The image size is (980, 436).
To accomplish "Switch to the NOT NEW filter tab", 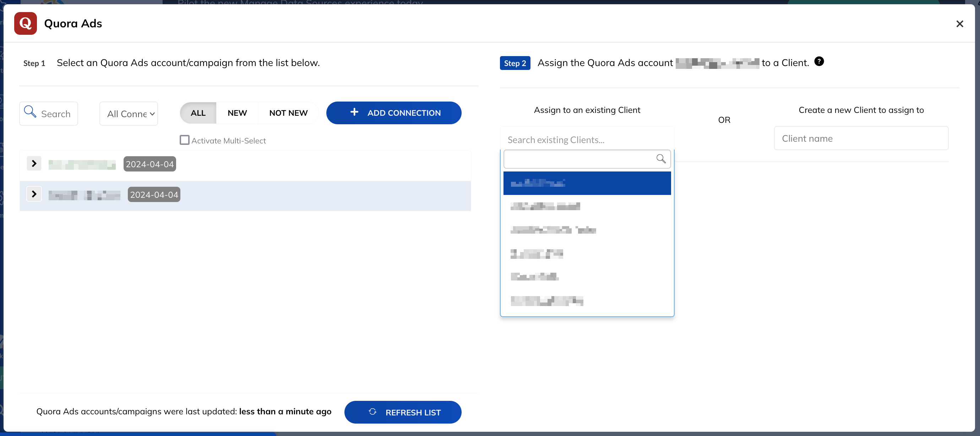I will coord(288,113).
